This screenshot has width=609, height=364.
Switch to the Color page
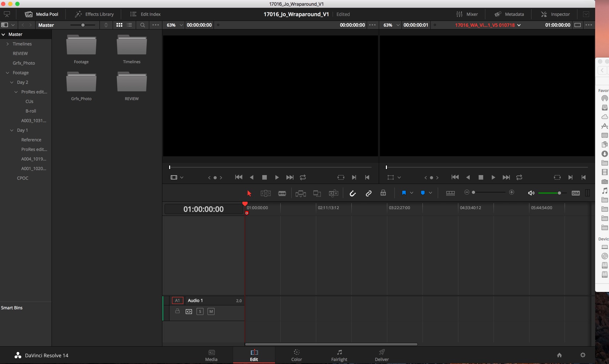pyautogui.click(x=297, y=355)
